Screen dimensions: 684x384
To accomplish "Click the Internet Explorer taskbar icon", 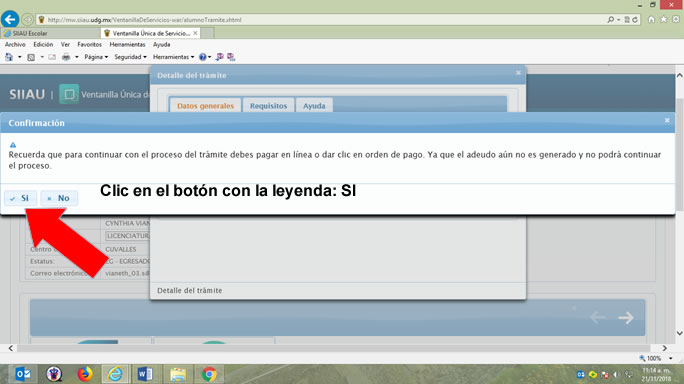I will tap(115, 374).
